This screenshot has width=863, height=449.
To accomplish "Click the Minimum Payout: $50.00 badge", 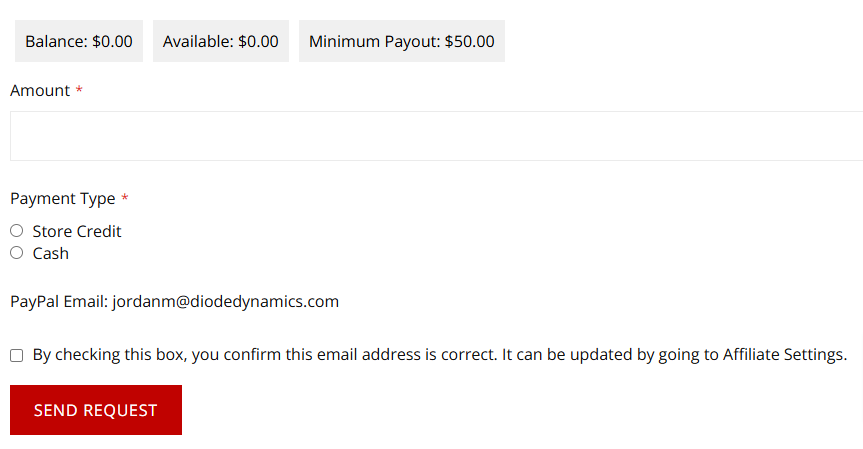I will click(401, 42).
